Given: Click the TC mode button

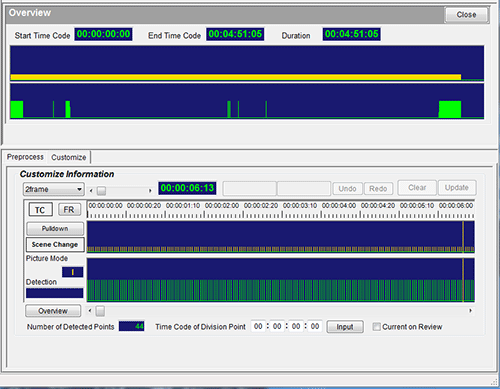Looking at the screenshot, I should 40,210.
